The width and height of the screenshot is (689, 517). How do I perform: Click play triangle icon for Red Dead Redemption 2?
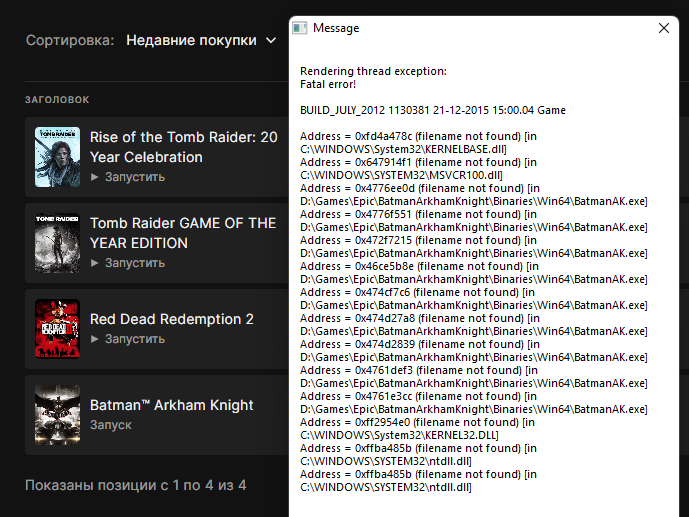point(94,339)
